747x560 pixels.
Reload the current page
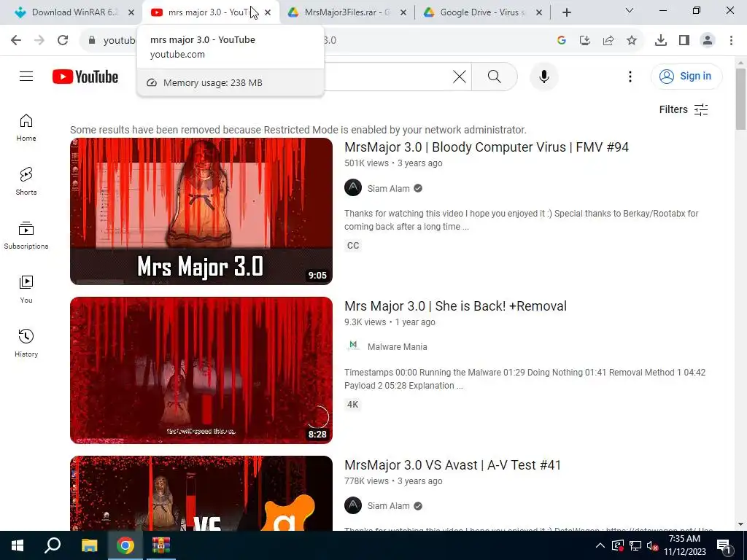coord(63,41)
